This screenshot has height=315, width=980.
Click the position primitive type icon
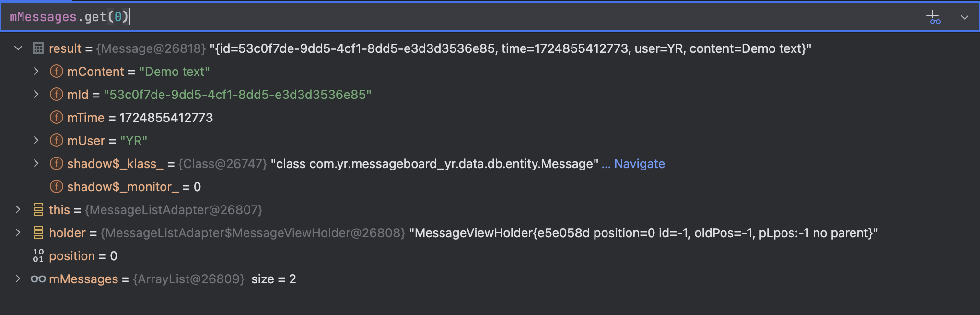[x=38, y=256]
